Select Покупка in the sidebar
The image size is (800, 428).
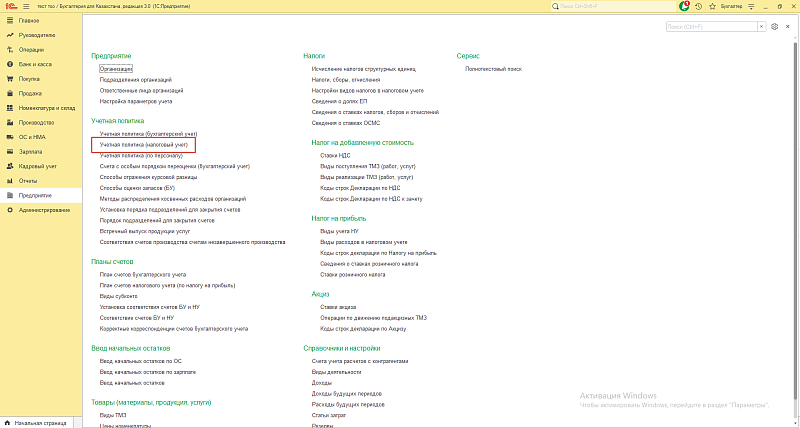[29, 78]
